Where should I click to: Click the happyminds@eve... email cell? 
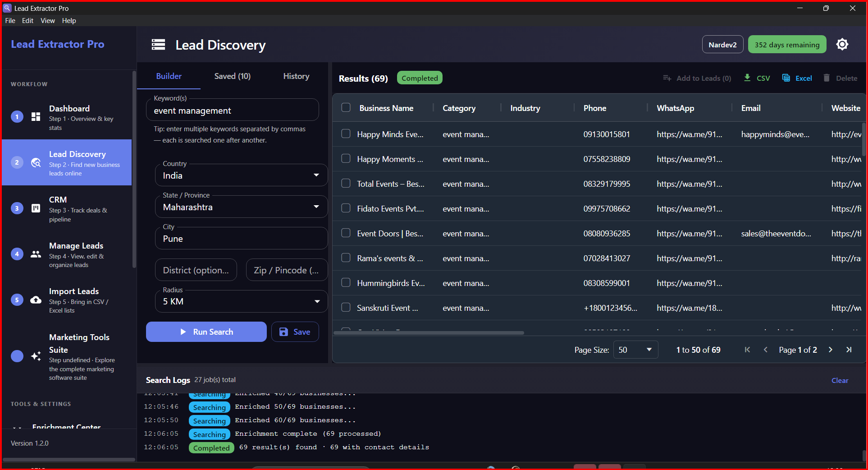tap(775, 134)
